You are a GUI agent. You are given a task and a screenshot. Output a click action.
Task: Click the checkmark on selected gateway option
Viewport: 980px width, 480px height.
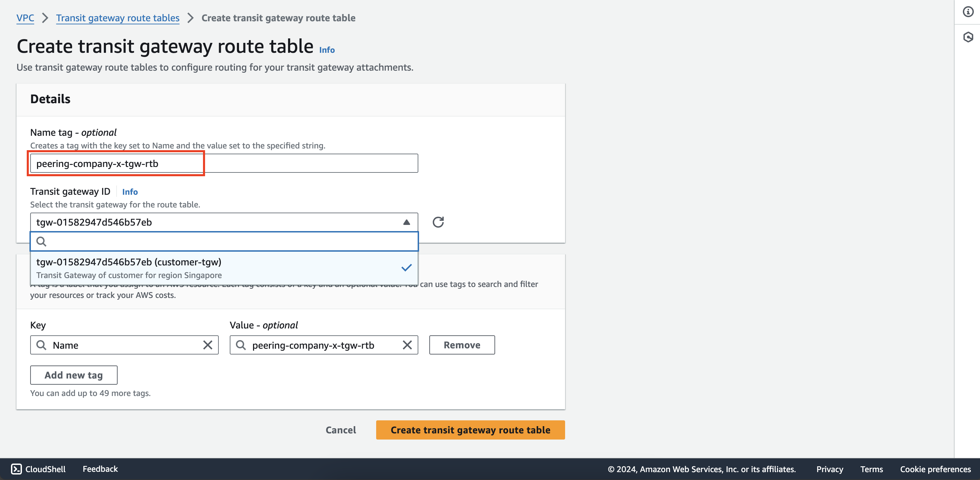[x=406, y=268]
